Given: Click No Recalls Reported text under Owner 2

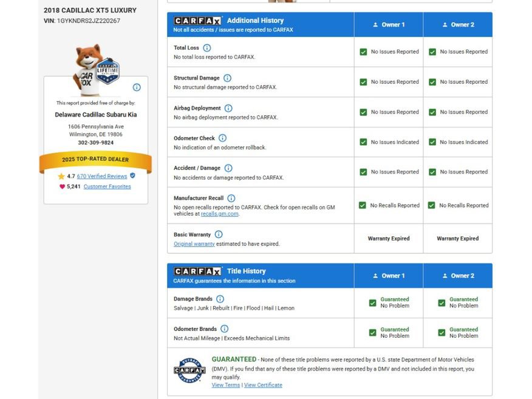Looking at the screenshot, I should 464,205.
